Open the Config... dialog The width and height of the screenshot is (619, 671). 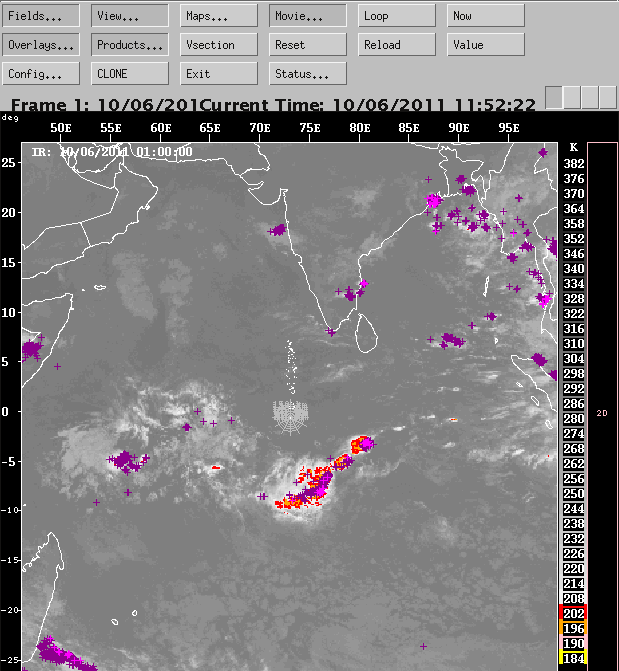[41, 74]
